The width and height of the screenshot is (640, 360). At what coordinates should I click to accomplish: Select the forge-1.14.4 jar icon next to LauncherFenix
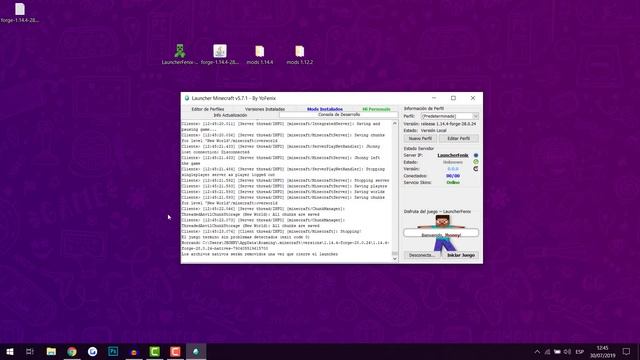(220, 51)
